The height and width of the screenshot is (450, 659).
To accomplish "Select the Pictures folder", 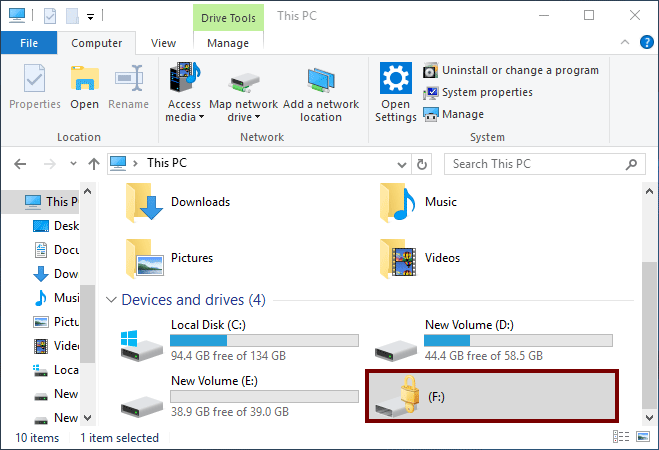I will point(169,258).
